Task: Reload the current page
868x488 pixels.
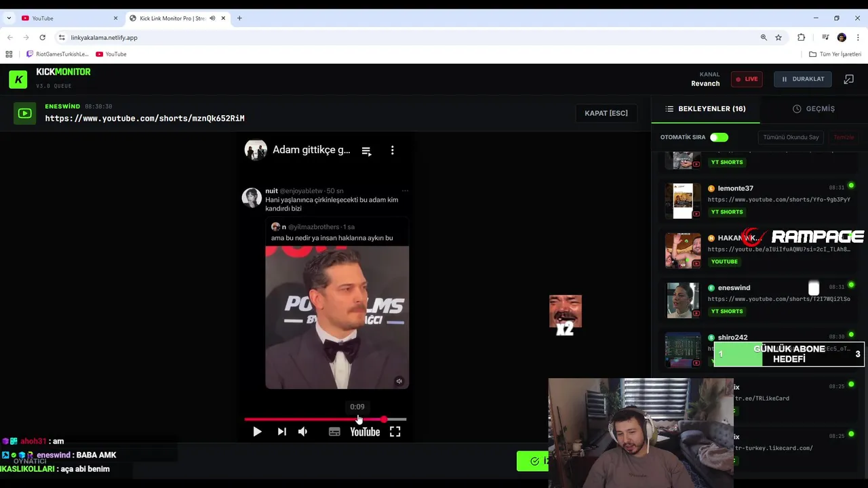Action: click(43, 38)
